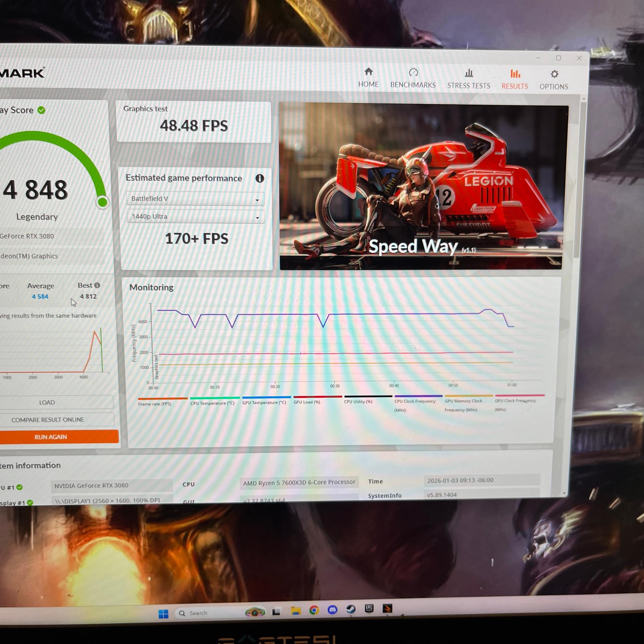Image resolution: width=644 pixels, height=644 pixels.
Task: Toggle CPU Clock Frequency legend series
Action: (x=418, y=404)
